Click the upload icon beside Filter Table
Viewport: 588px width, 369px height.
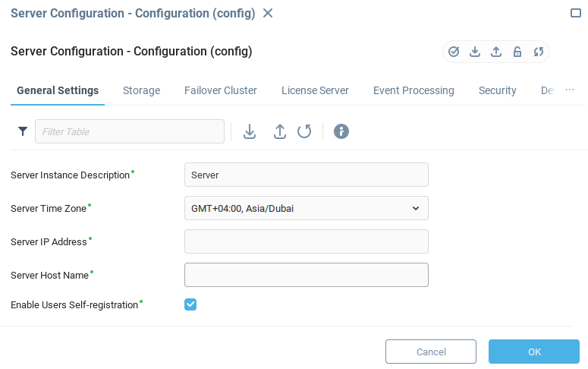tap(279, 131)
